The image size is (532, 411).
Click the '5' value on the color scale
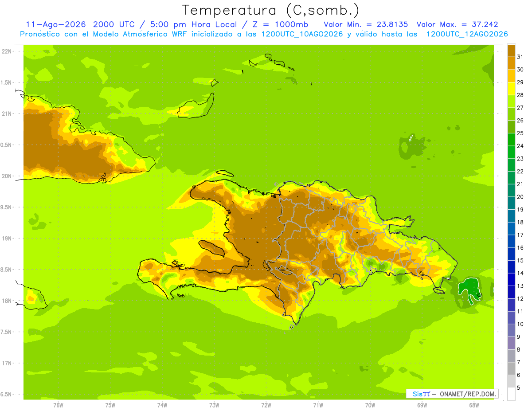click(x=519, y=388)
